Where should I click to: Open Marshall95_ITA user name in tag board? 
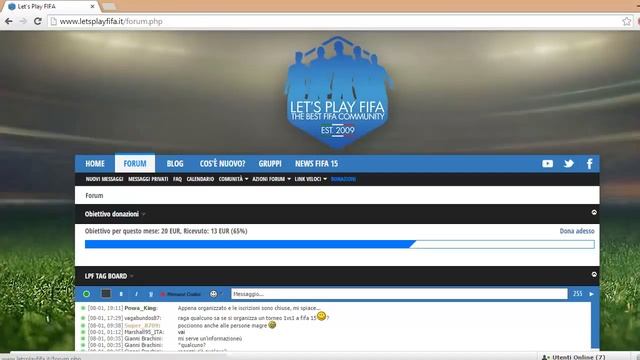click(x=144, y=332)
